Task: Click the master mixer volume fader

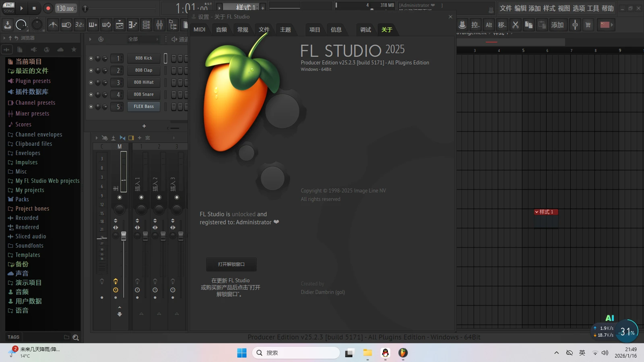Action: tap(124, 236)
